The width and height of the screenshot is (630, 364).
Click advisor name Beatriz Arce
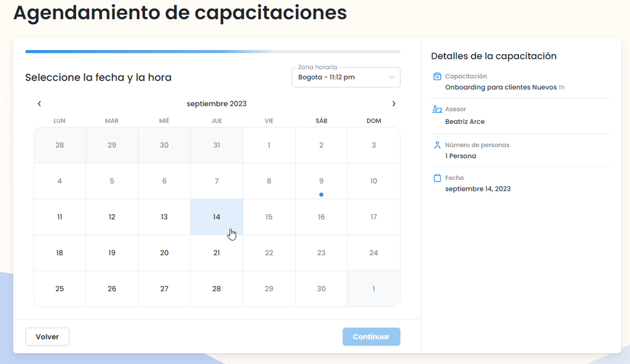tap(465, 122)
